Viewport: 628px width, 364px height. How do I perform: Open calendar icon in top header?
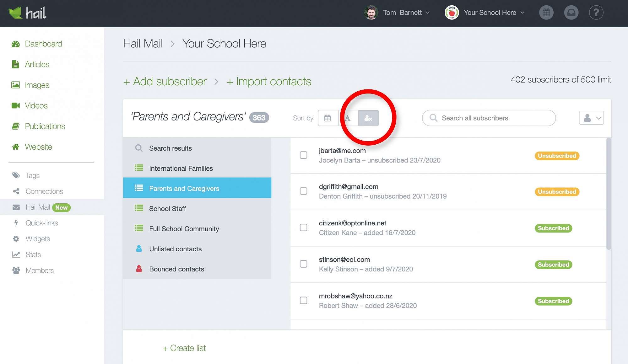(x=546, y=13)
